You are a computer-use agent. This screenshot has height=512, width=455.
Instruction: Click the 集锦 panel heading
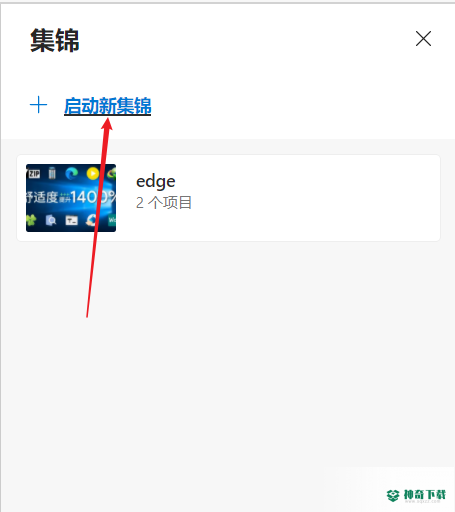pyautogui.click(x=55, y=40)
